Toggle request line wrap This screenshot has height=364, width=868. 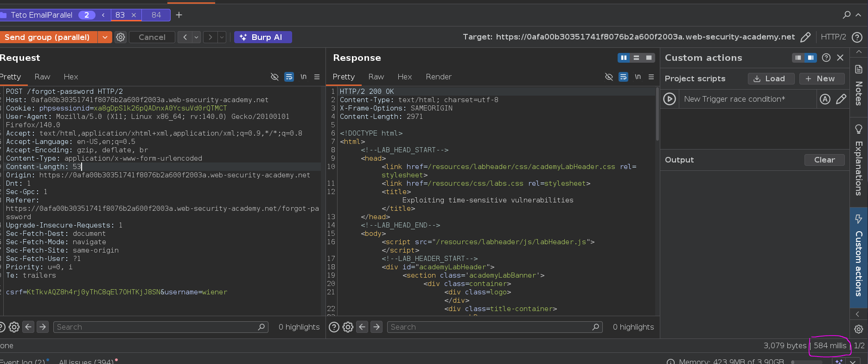point(289,77)
